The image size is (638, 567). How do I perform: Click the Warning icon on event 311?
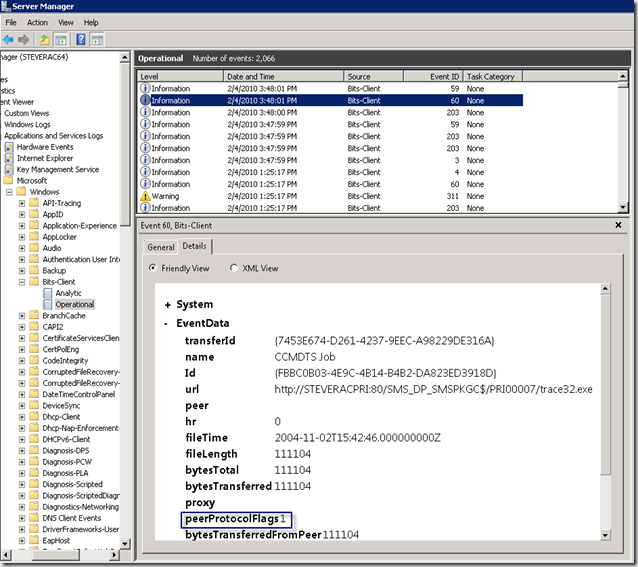[145, 196]
